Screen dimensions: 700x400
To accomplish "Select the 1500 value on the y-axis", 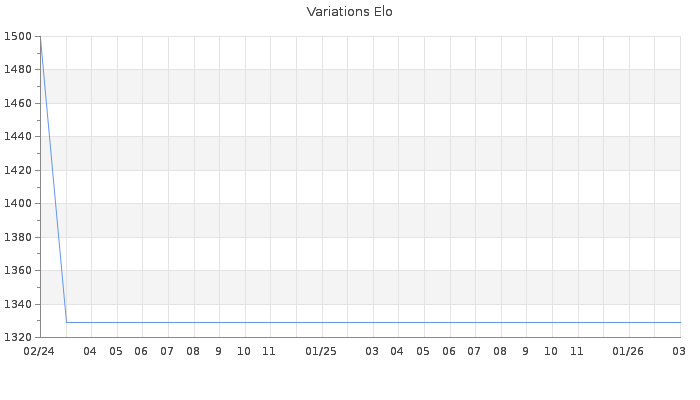I will [x=18, y=36].
